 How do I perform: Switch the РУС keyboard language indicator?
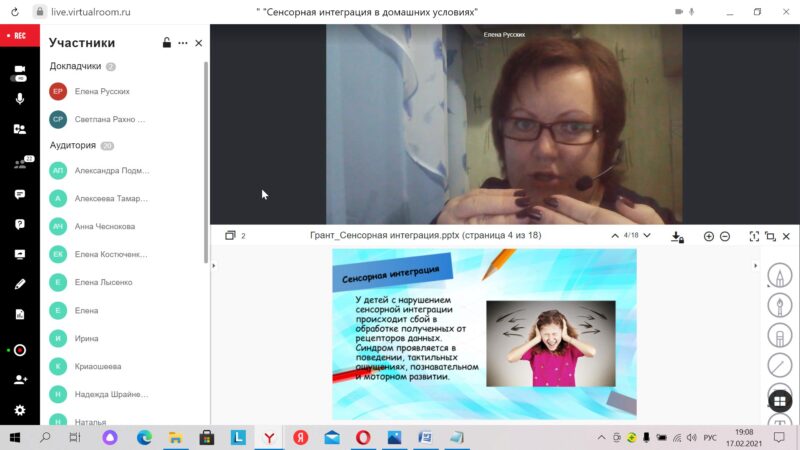(x=710, y=438)
